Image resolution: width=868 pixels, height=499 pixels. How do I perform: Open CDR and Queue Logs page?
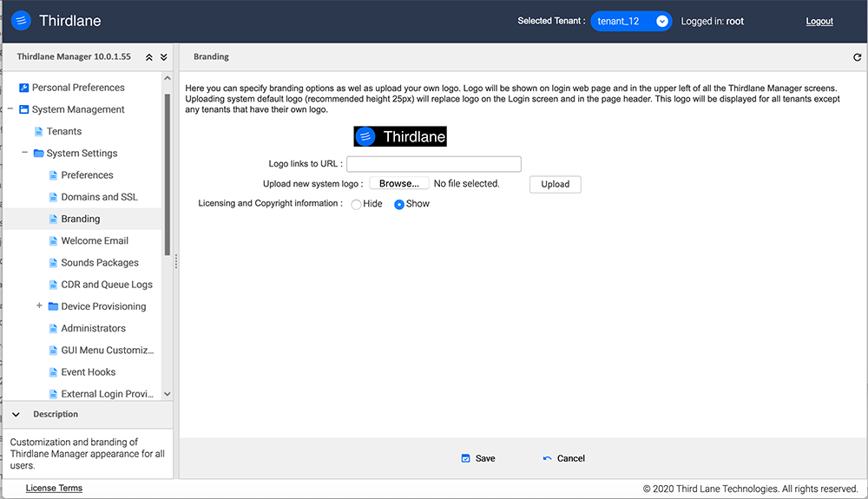coord(107,285)
